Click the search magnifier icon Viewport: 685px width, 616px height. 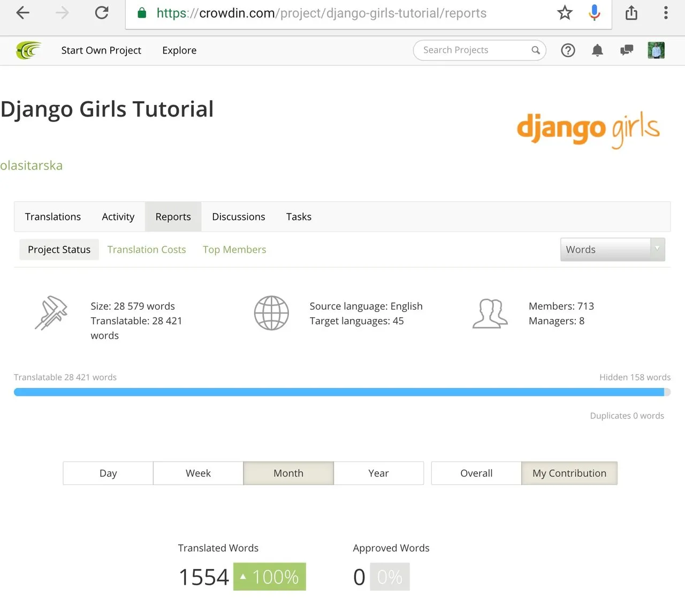536,50
